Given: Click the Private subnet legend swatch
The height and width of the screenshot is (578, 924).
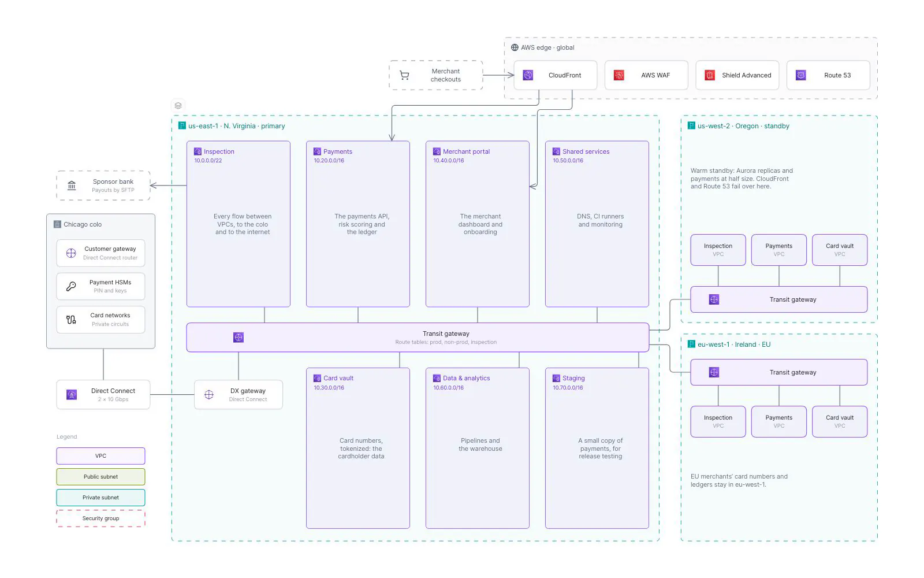Looking at the screenshot, I should pos(100,498).
